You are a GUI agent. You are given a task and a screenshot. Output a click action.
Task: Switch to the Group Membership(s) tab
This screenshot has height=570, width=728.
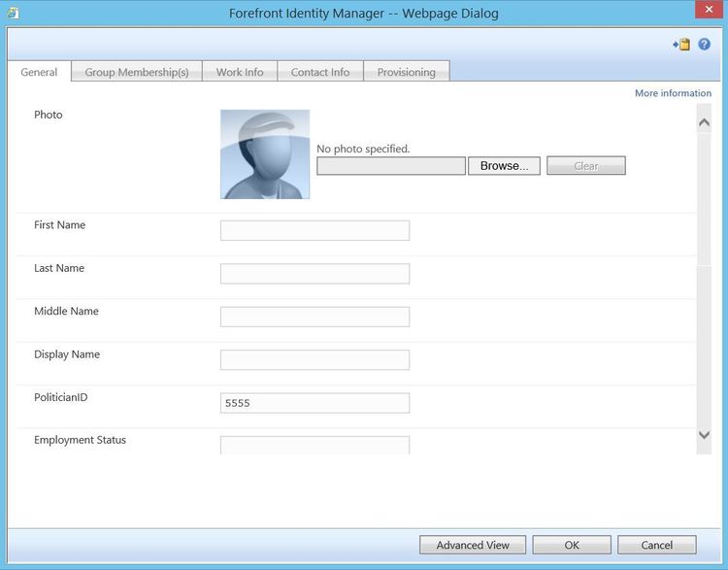137,72
